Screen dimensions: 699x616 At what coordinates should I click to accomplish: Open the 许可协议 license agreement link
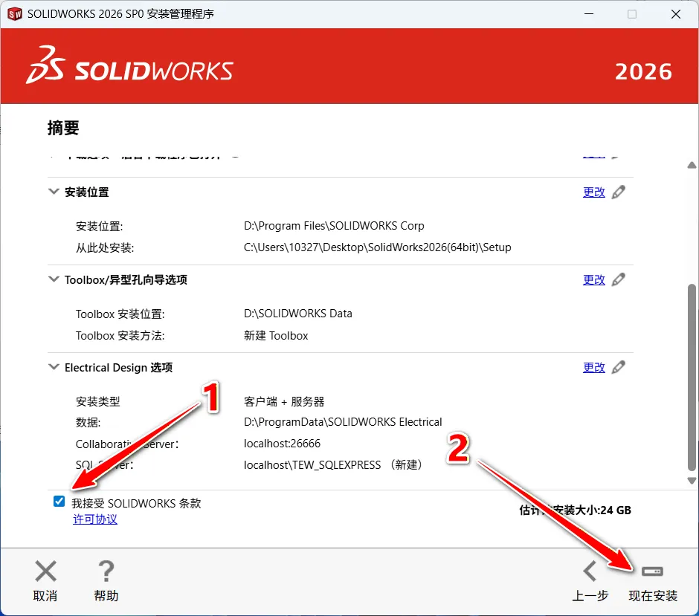pos(95,519)
